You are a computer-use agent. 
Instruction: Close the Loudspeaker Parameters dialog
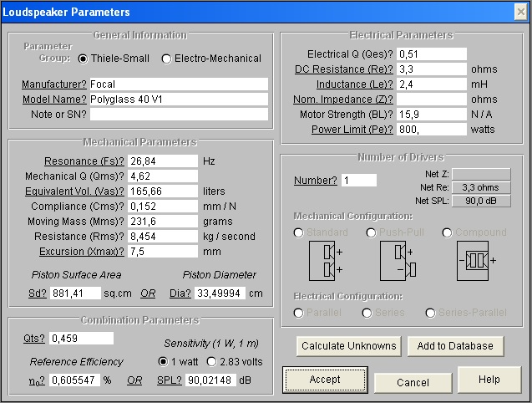point(519,12)
